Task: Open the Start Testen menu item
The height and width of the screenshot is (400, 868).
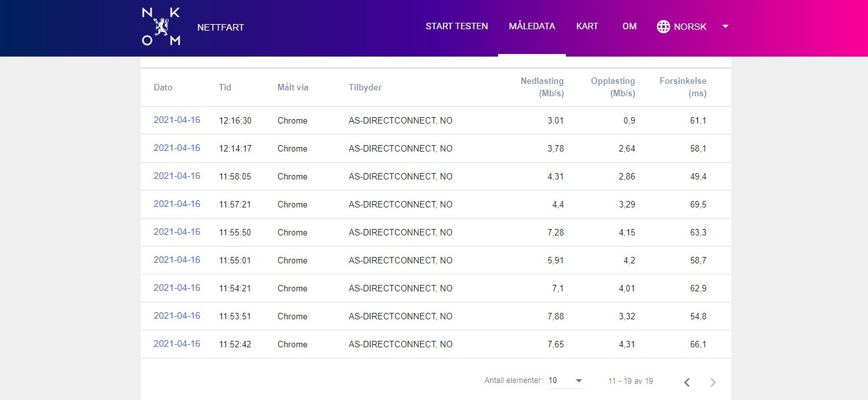Action: [456, 27]
